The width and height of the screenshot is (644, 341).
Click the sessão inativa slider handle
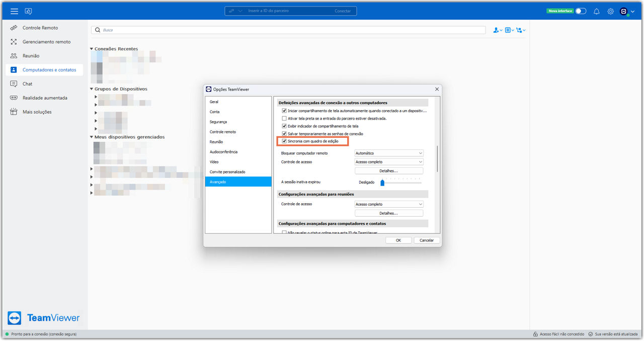pyautogui.click(x=382, y=183)
